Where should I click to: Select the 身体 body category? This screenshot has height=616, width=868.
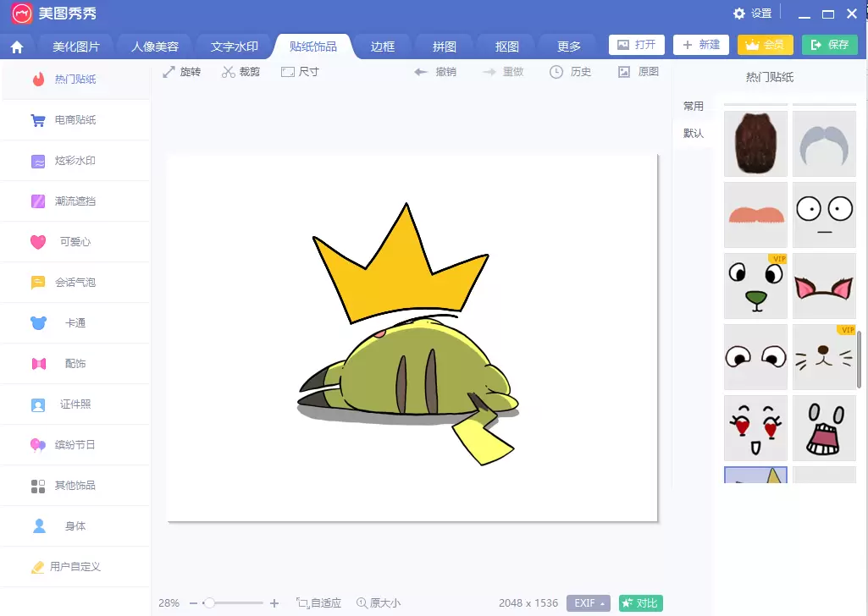[75, 526]
